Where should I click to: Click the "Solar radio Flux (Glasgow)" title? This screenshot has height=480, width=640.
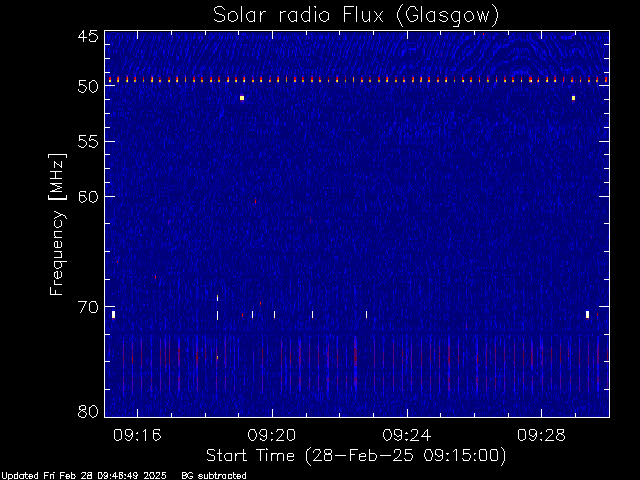pos(356,16)
